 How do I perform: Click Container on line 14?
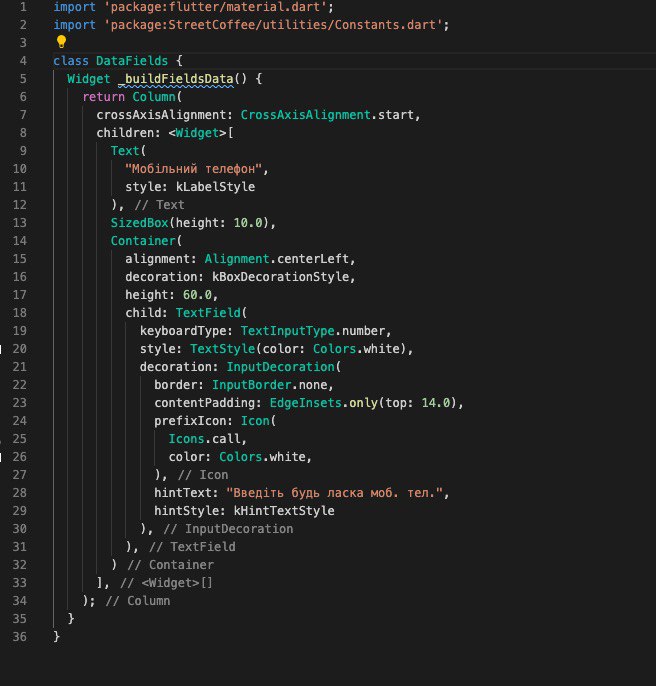pos(143,241)
